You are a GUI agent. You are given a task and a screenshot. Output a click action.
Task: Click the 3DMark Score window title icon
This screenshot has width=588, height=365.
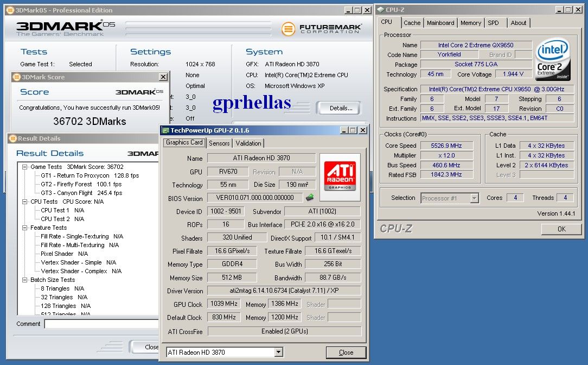coord(16,77)
